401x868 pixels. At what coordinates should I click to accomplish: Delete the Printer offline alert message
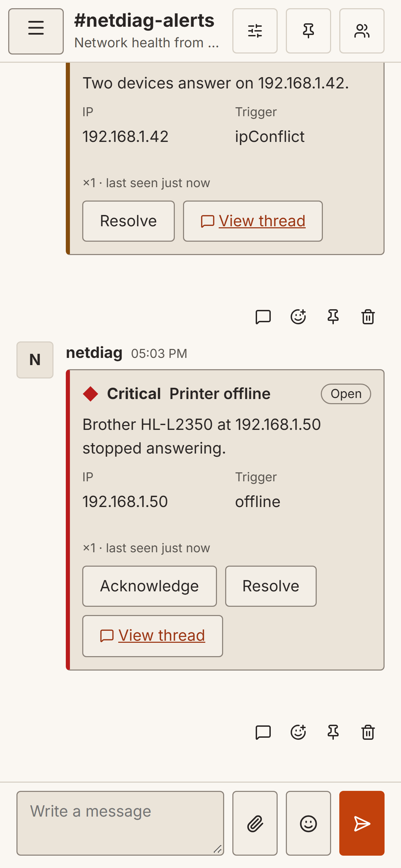[x=368, y=732]
